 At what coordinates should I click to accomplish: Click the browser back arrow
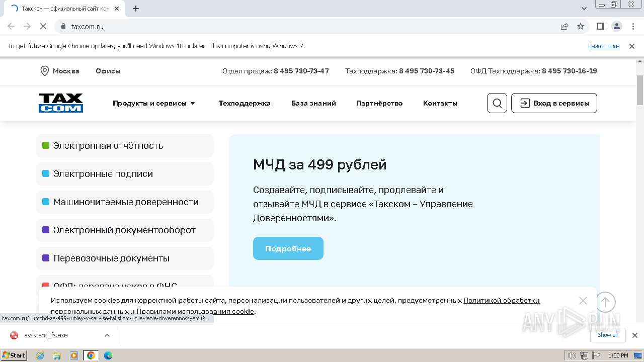[11, 26]
